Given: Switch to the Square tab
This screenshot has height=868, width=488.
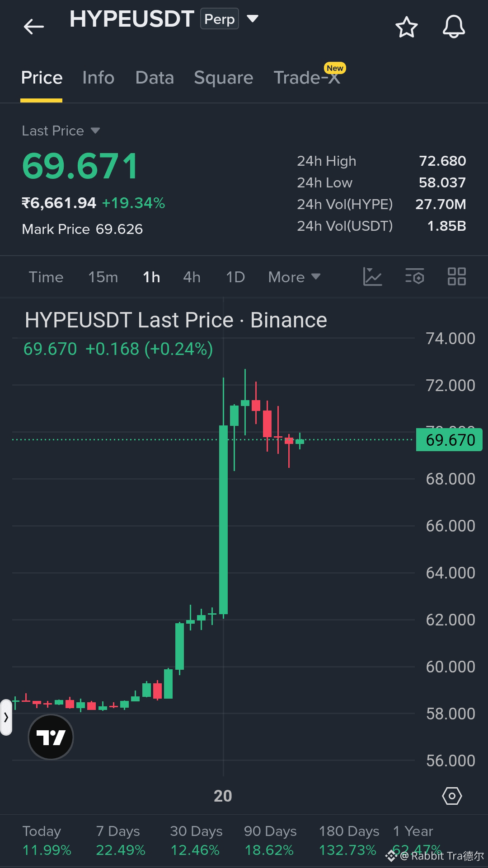Looking at the screenshot, I should [224, 78].
